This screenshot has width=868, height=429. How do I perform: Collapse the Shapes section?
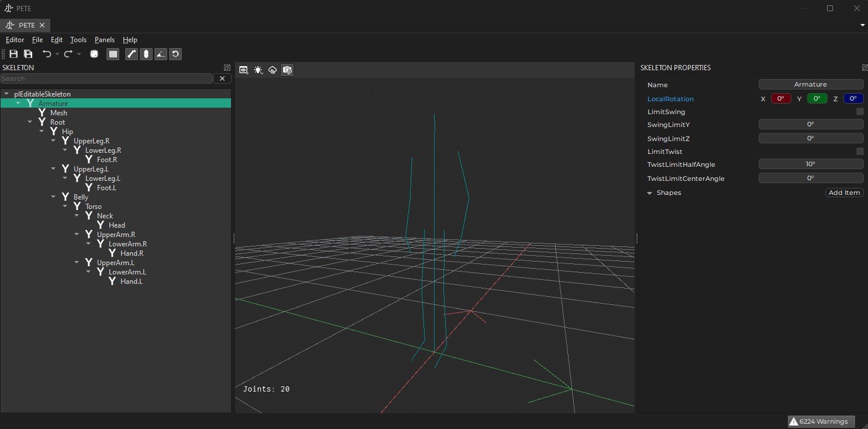(x=650, y=193)
